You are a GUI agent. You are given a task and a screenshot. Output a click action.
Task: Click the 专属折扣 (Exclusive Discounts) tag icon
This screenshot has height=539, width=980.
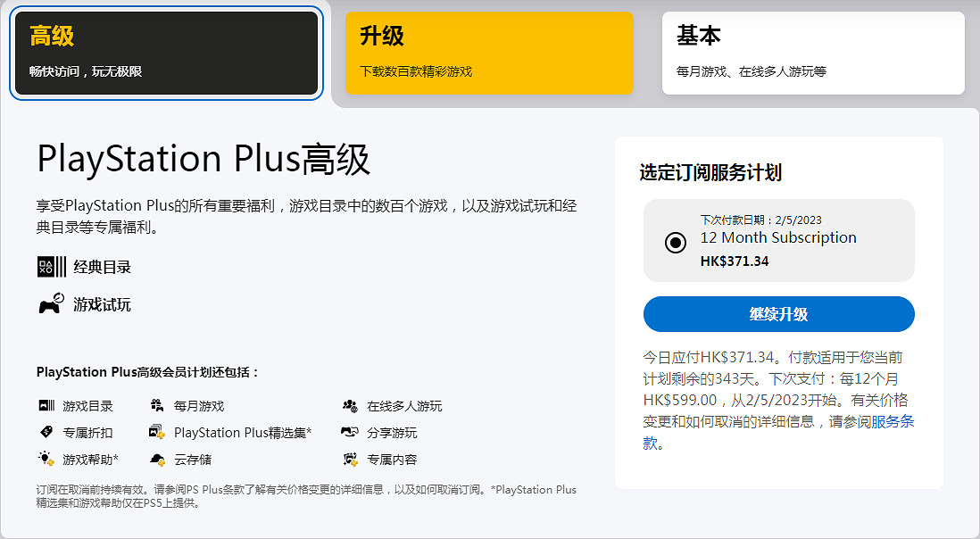46,432
